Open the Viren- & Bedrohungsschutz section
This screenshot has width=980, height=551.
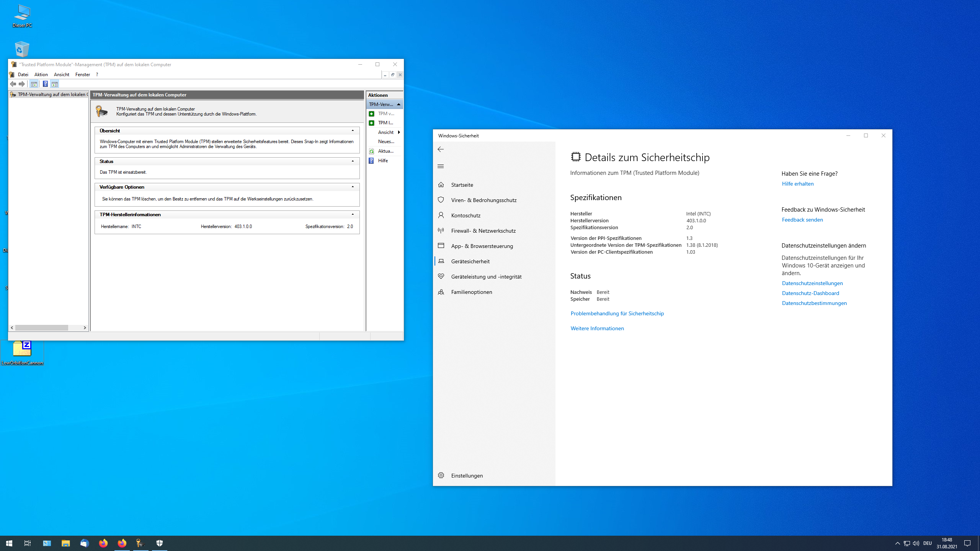pos(483,200)
